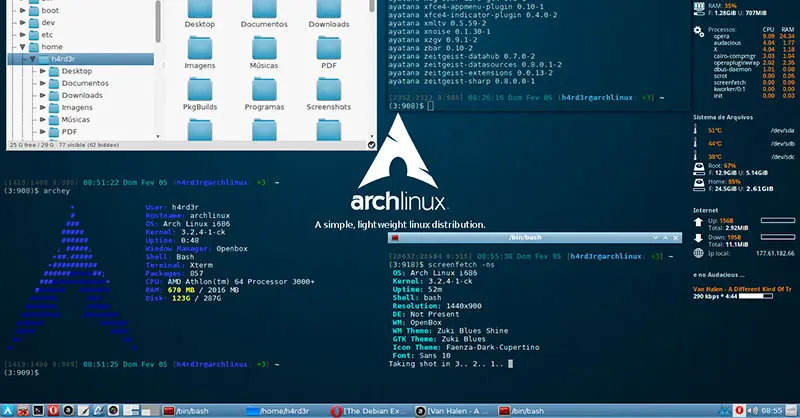
Task: Expand the etc folder in the tree
Action: (x=22, y=35)
